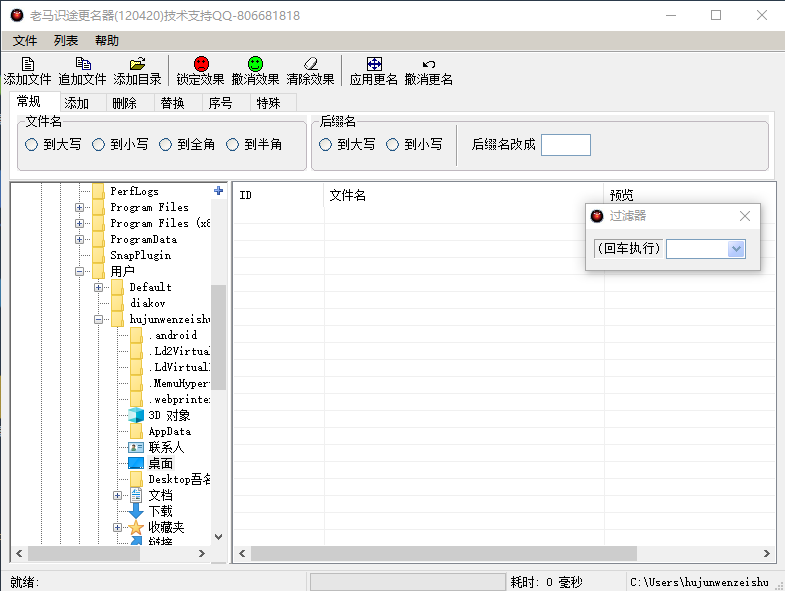Click the 撤消更名 undo icon
This screenshot has height=591, width=785.
[x=429, y=64]
